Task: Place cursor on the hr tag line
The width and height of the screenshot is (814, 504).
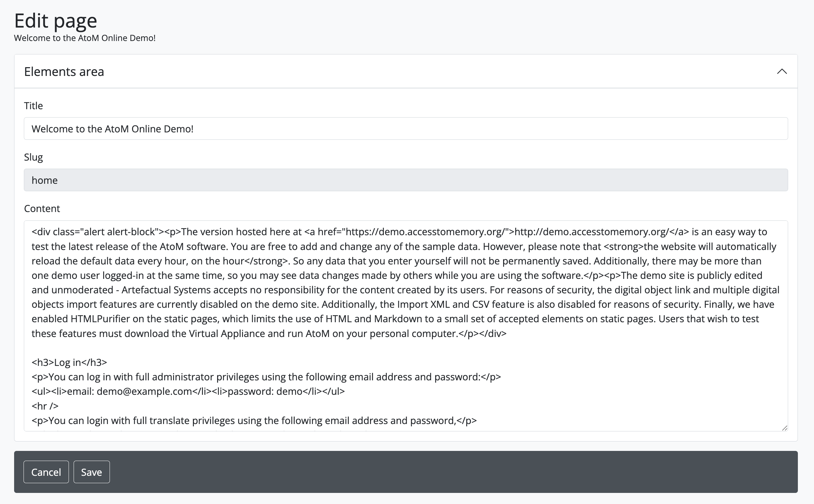Action: [x=45, y=406]
